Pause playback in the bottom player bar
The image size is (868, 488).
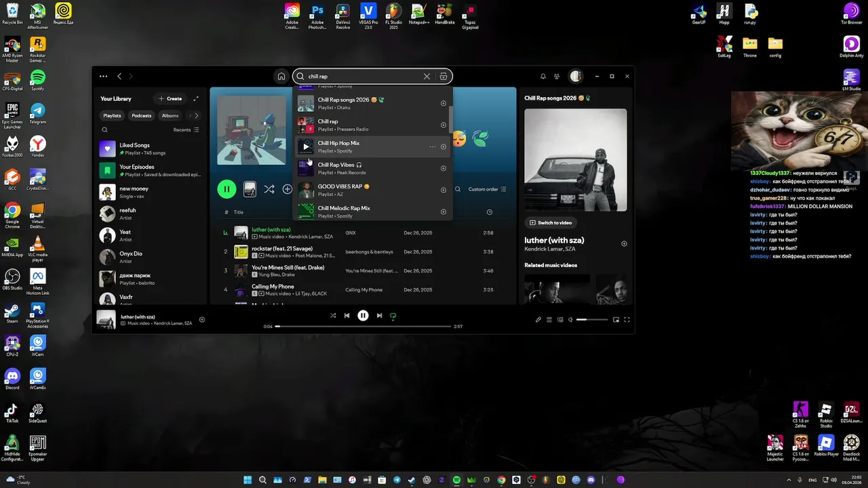tap(363, 315)
